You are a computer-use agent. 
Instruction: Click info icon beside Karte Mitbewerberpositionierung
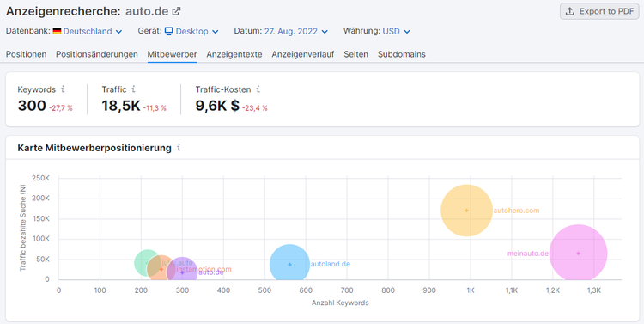179,148
